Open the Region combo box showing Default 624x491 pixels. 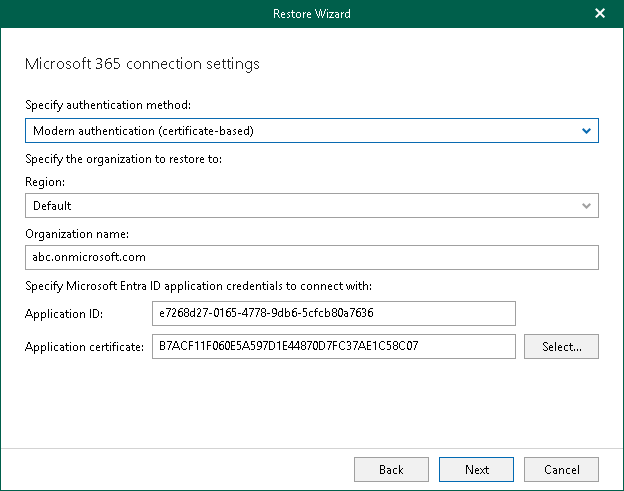coord(300,206)
